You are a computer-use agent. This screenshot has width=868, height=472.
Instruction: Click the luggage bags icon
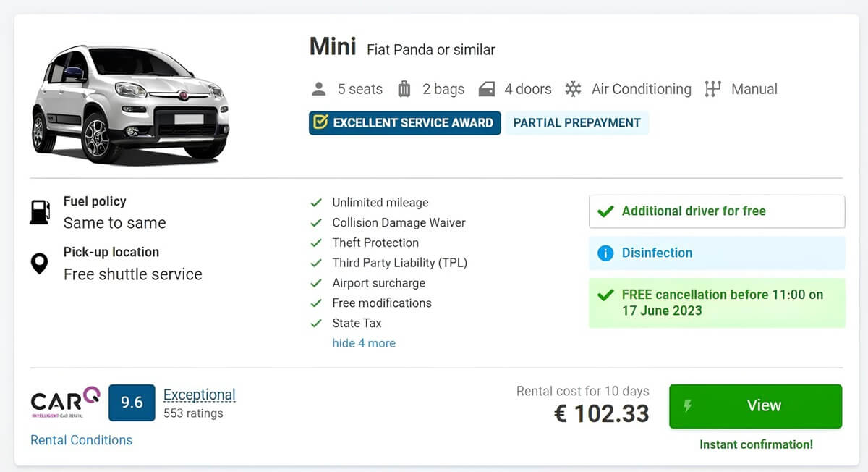[404, 89]
